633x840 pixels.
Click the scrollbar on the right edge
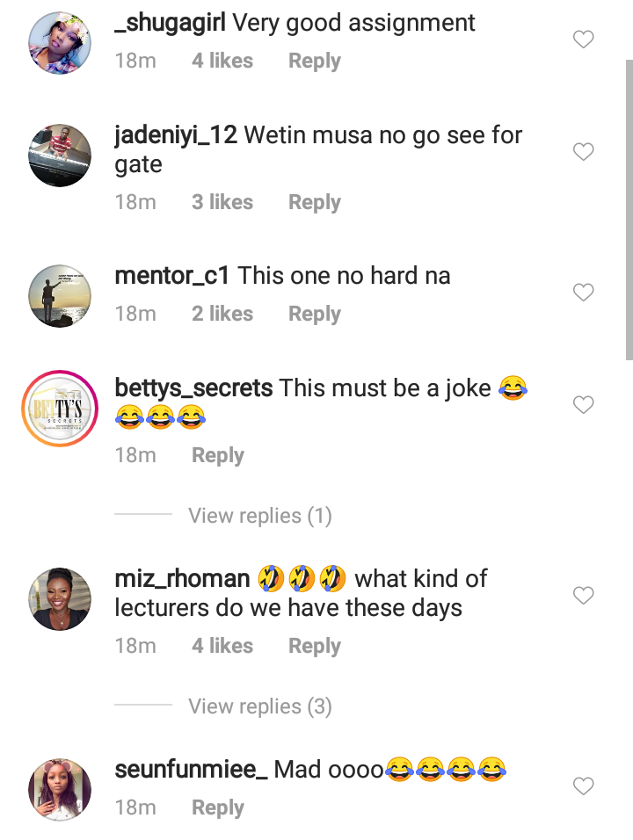(629, 211)
